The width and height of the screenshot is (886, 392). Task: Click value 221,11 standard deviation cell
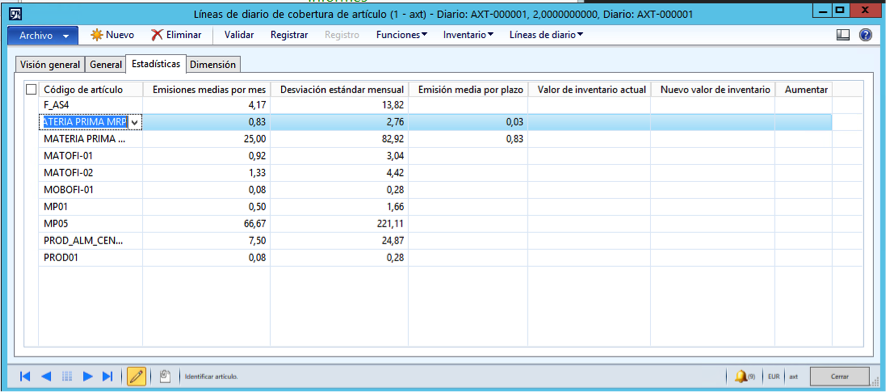pos(389,224)
